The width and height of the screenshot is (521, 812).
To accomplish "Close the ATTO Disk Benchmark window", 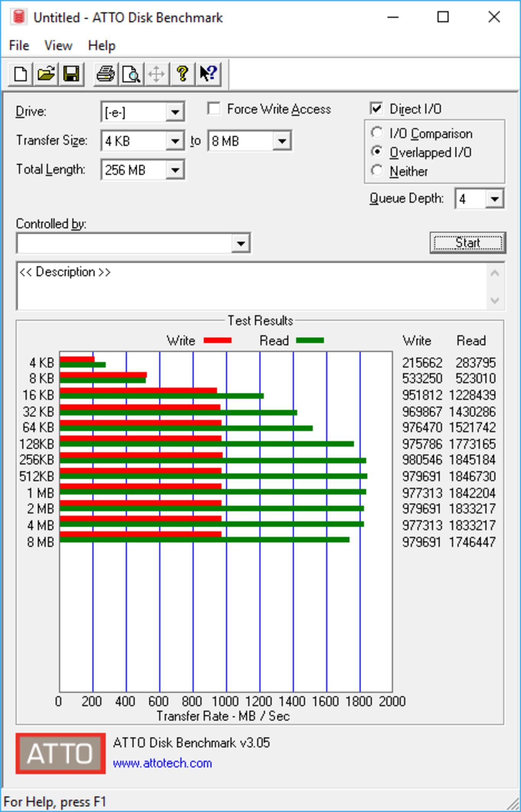I will pos(494,17).
